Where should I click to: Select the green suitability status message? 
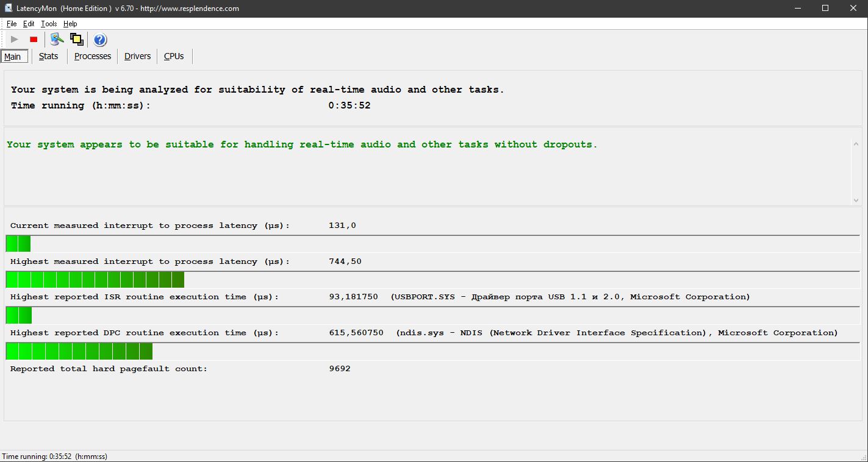(302, 144)
